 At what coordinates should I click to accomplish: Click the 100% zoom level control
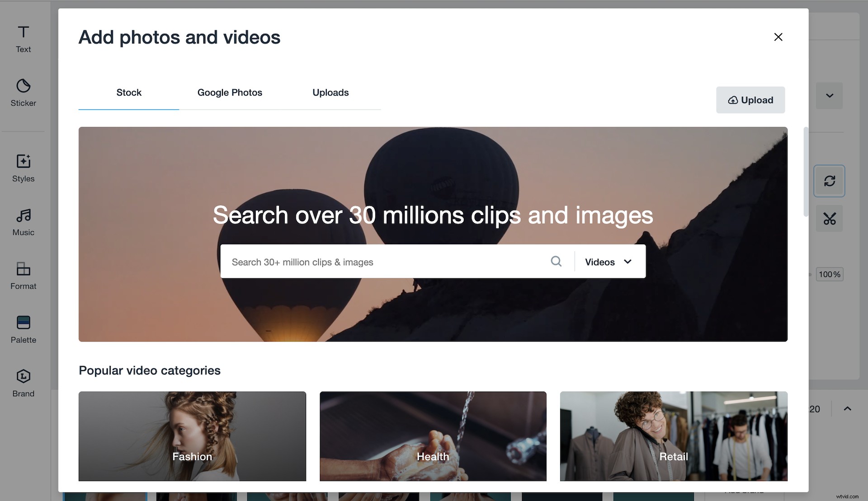pyautogui.click(x=829, y=274)
